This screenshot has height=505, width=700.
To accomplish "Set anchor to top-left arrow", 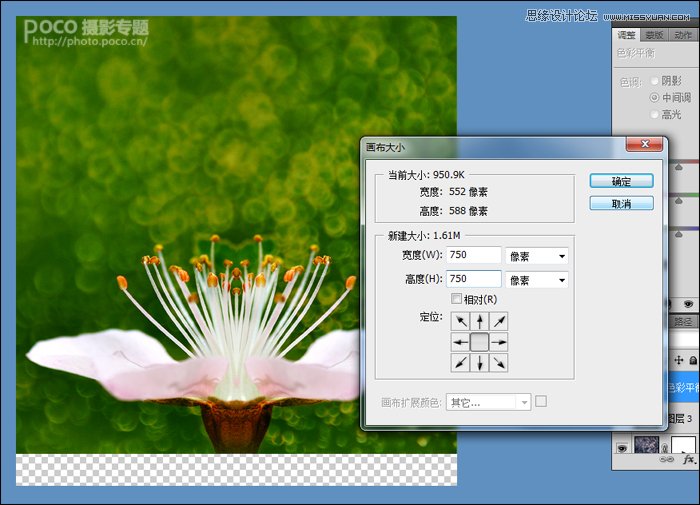I will click(x=460, y=321).
